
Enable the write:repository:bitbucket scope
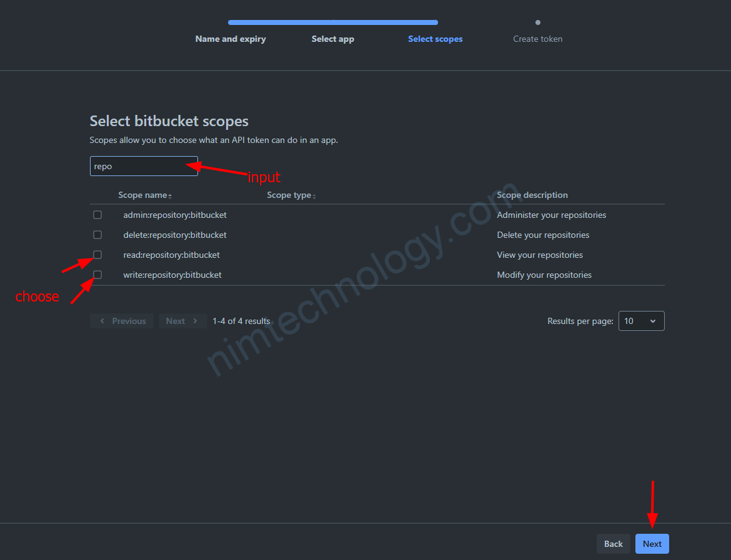[x=97, y=275]
